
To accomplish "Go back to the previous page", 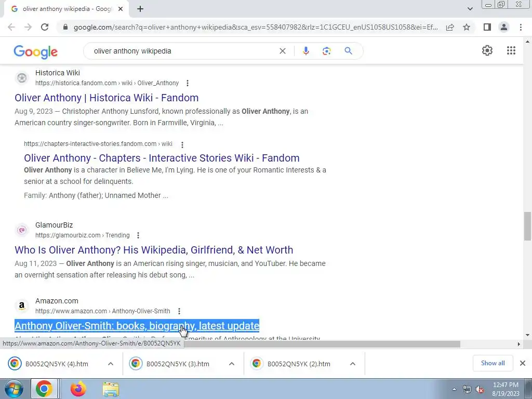I will (11, 27).
